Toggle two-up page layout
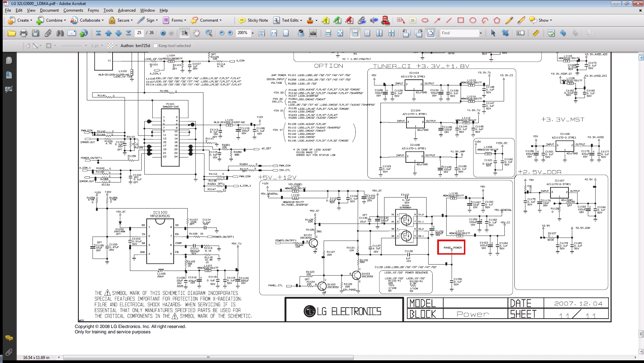Screen dimensions: 644x363 (x=379, y=33)
